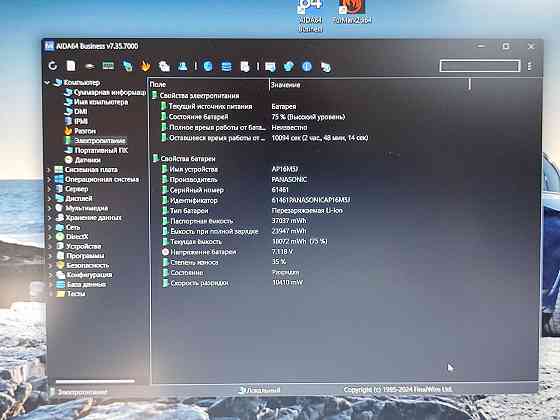Start the System Stability Test flame icon

[x=145, y=66]
